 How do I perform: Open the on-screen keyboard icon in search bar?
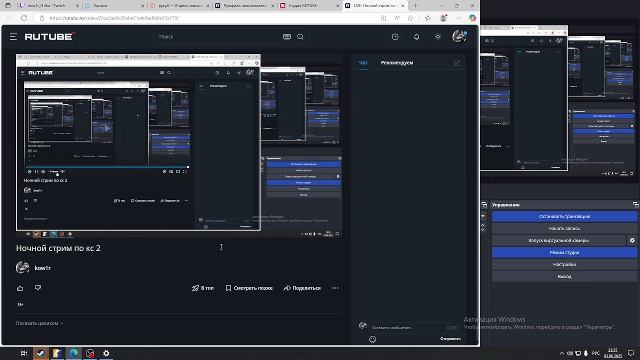click(287, 37)
